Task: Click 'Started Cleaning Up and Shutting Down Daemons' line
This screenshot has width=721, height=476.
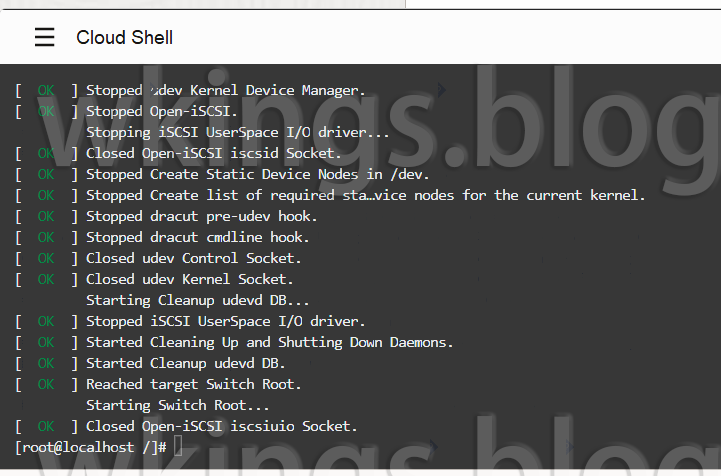Action: [235, 343]
